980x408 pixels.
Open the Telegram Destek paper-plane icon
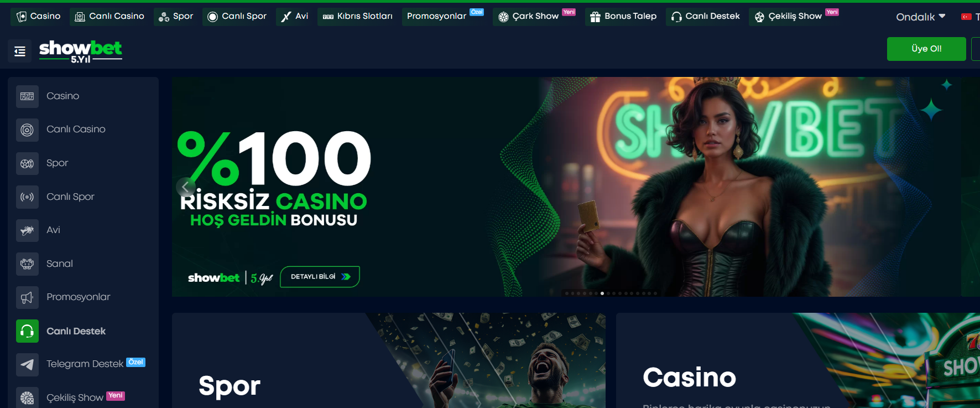click(x=27, y=365)
